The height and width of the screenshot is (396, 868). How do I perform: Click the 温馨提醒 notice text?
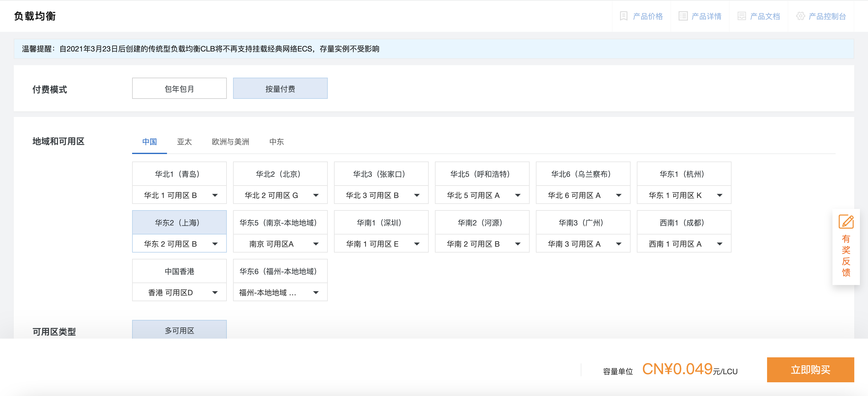pyautogui.click(x=201, y=49)
